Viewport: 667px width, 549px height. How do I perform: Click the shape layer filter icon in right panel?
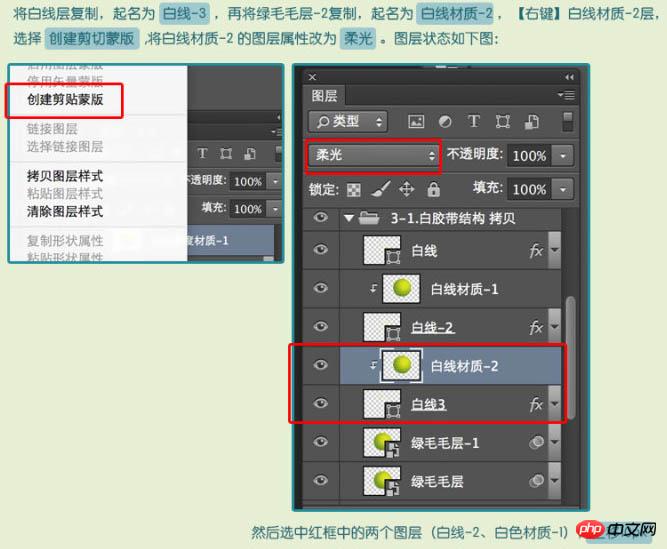coord(503,122)
